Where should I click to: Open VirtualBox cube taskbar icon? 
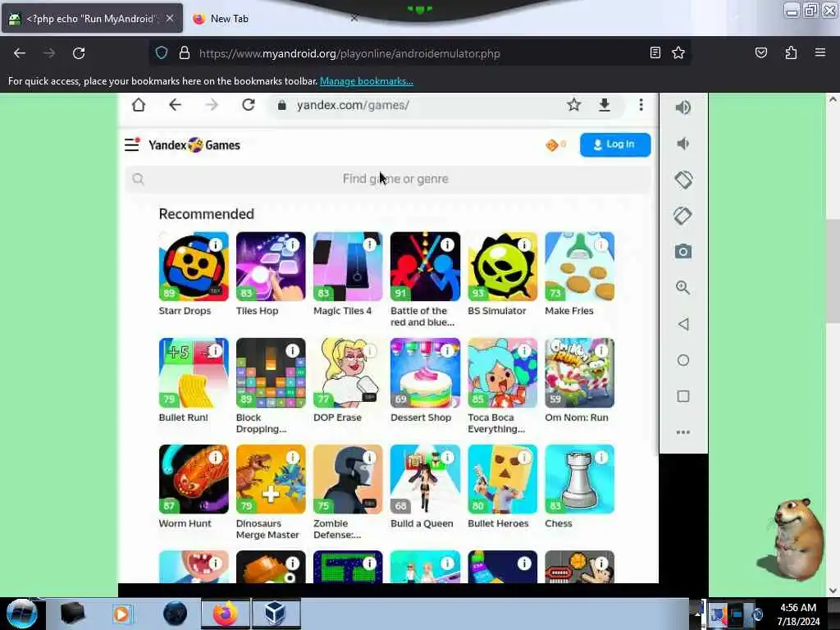(276, 614)
